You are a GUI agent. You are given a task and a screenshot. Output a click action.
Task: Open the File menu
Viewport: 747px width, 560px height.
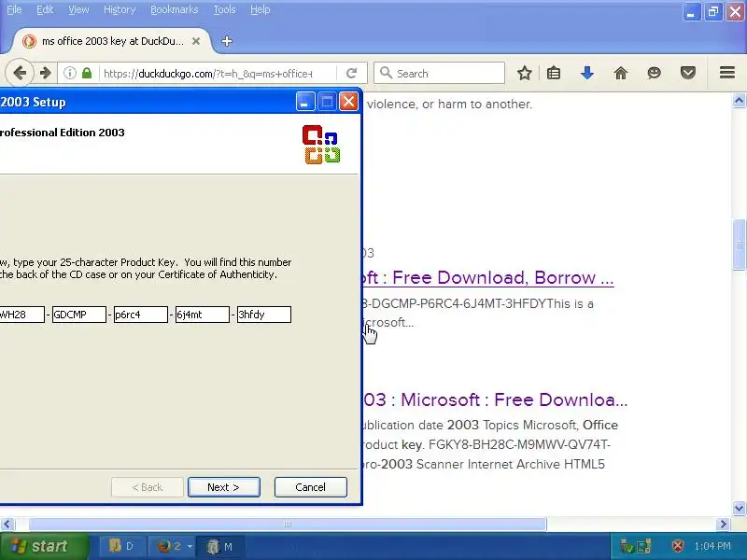click(14, 9)
